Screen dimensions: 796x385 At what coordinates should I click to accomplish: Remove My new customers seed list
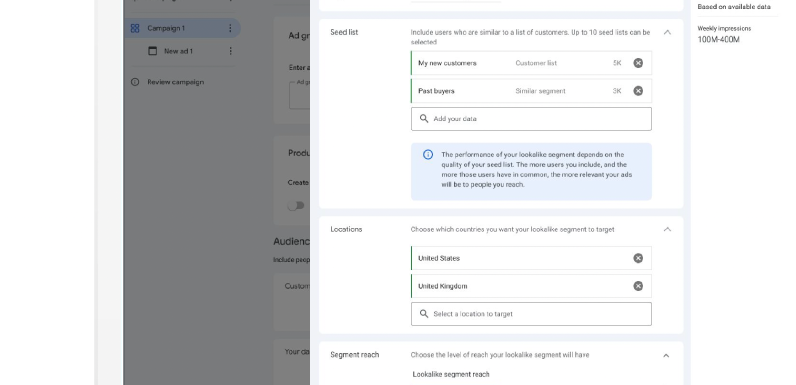(638, 63)
